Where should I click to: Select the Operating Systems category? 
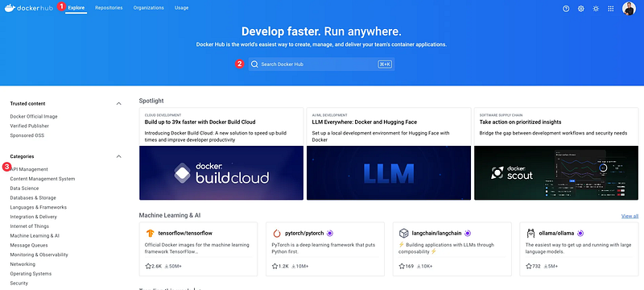(31, 274)
